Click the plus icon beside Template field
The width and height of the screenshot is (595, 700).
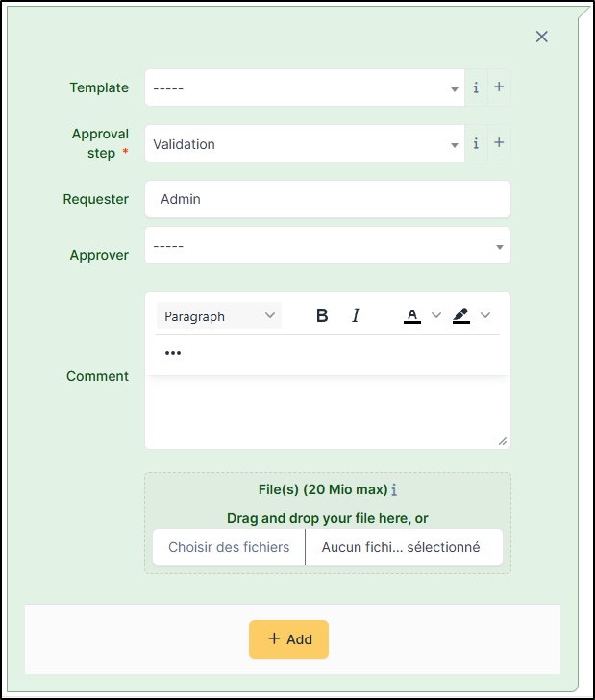pos(499,87)
